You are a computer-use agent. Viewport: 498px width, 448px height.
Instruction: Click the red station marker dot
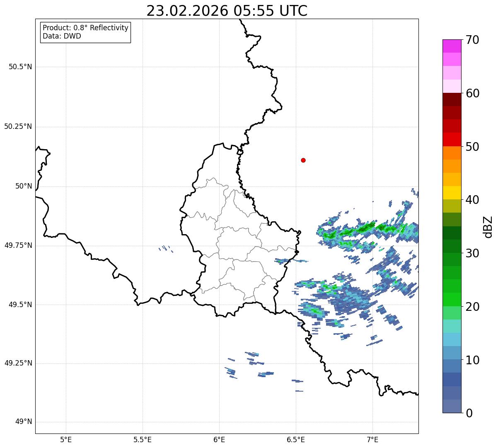[303, 160]
